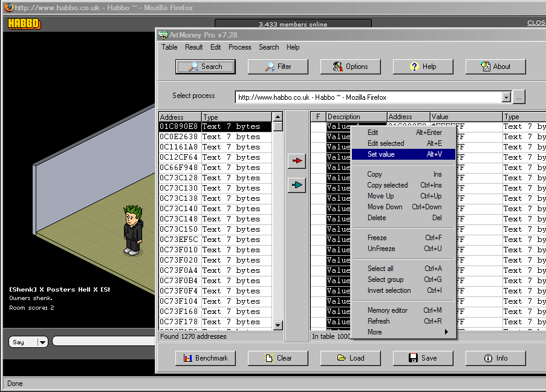Select Move Up in context menu
Viewport: 546px width, 392px height.
pos(404,196)
